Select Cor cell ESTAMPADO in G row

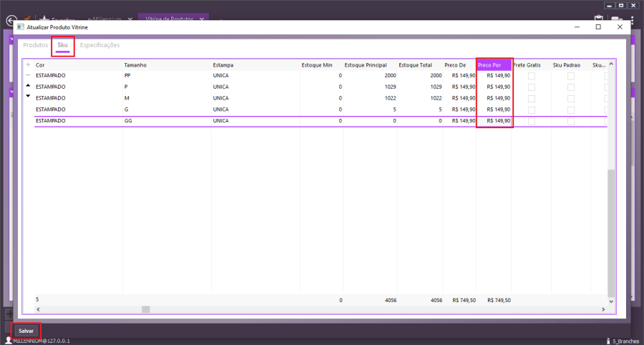[x=78, y=110]
